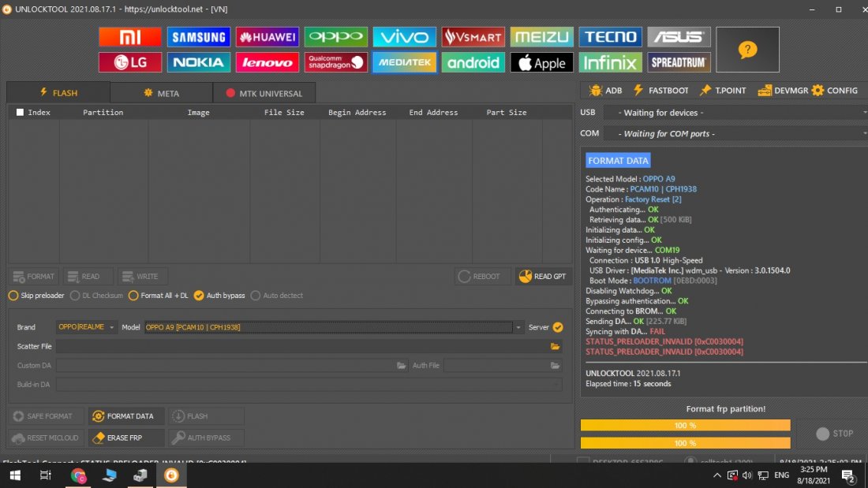Toggle the Server check option
The image size is (868, 488).
558,327
